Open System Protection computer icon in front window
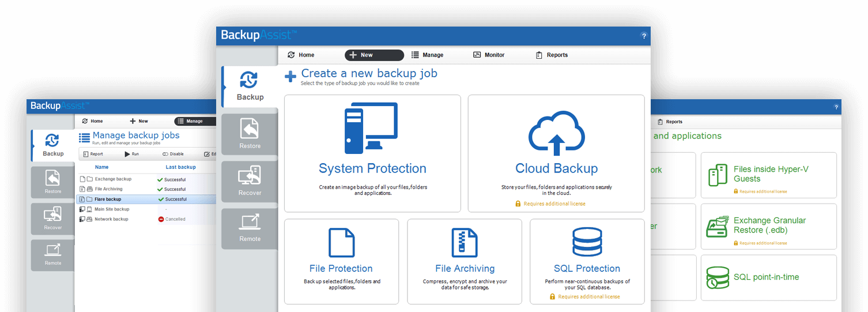The width and height of the screenshot is (868, 312). pos(371,128)
